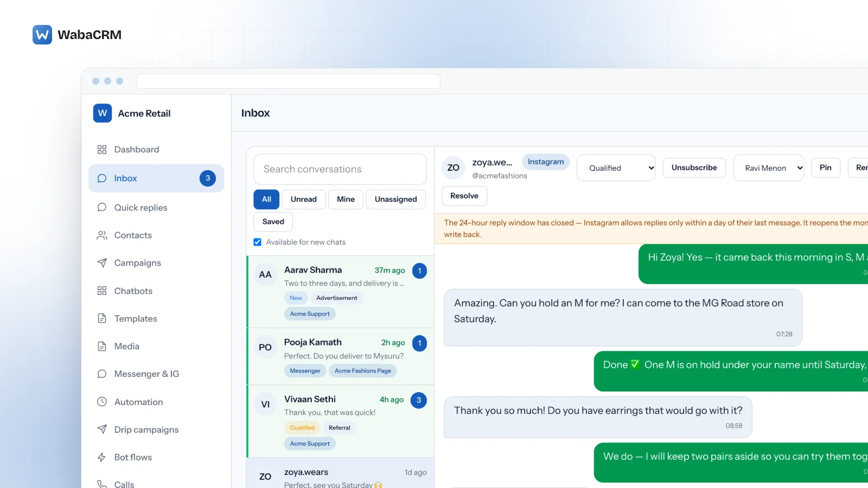
Task: Click the Quick replies bubble icon
Action: (102, 208)
